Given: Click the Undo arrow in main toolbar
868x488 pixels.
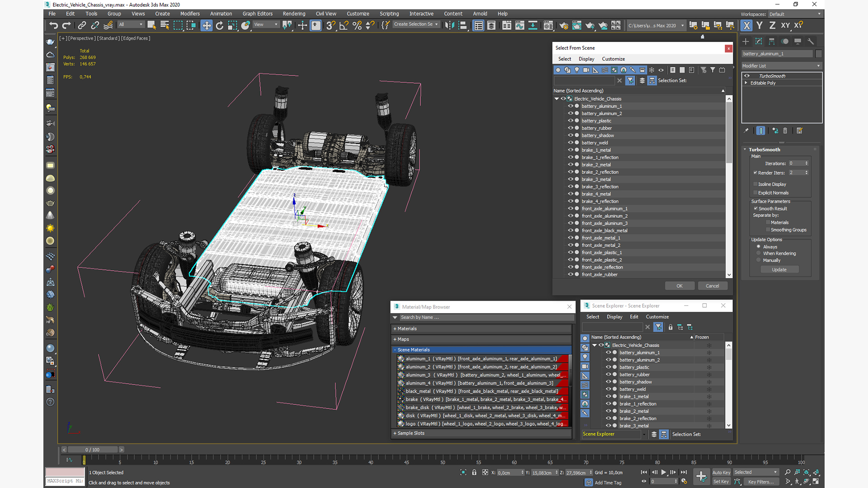Looking at the screenshot, I should click(53, 25).
